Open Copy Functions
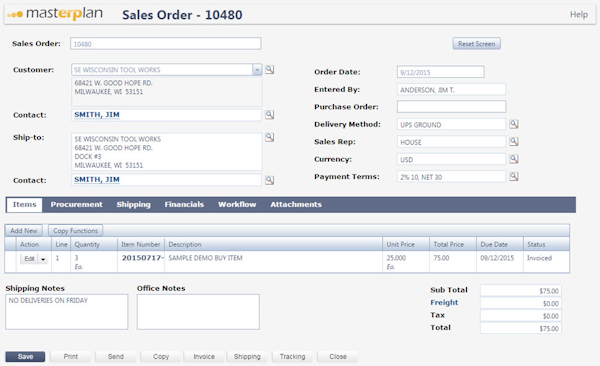600x366 pixels. coord(75,231)
